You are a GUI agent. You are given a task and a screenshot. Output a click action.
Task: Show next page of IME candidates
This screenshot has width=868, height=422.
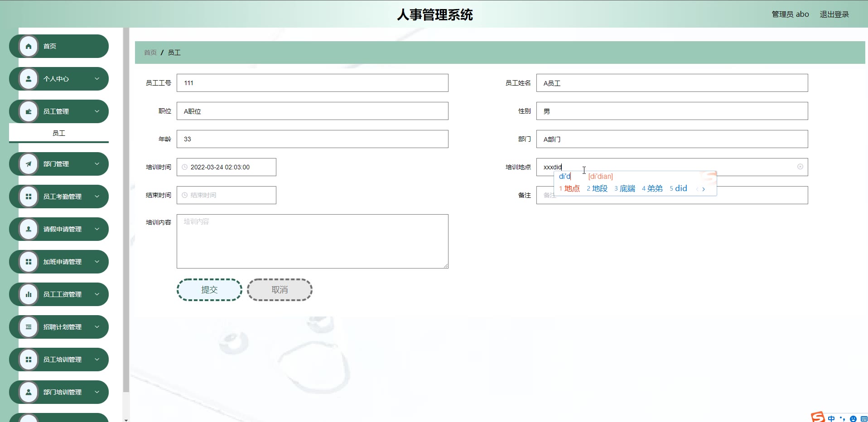704,189
